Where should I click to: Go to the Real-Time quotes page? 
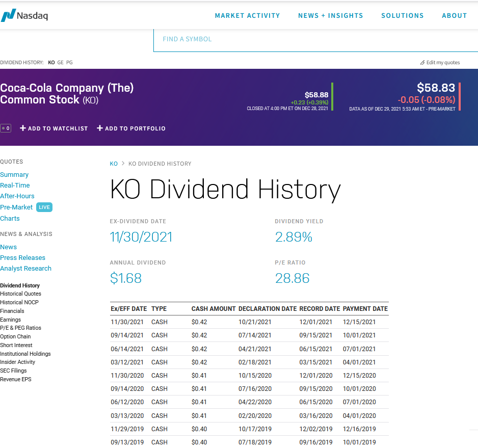tap(15, 186)
